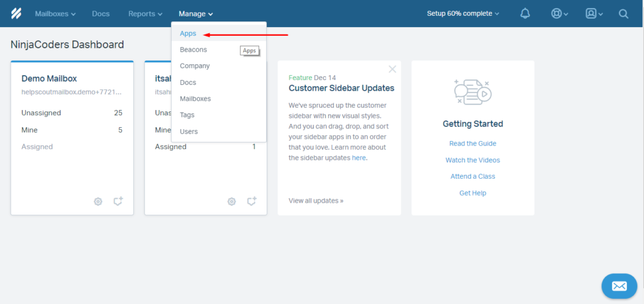
Task: Expand the Reports dropdown
Action: click(145, 14)
